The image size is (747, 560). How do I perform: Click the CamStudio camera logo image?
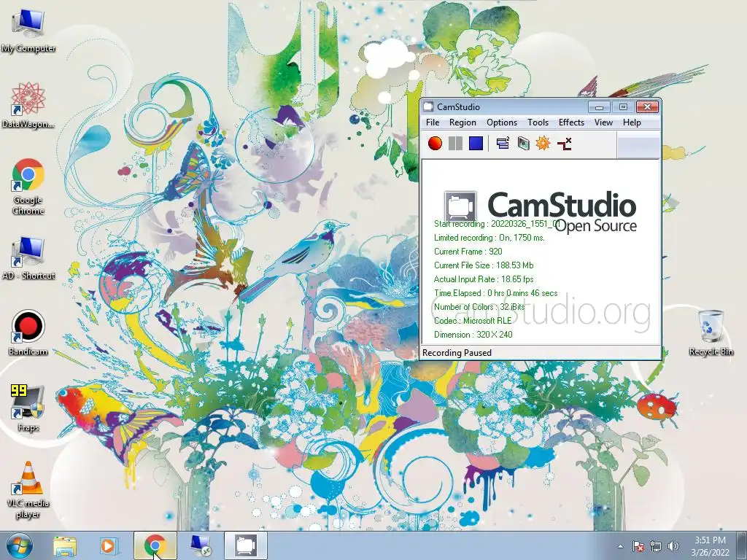pos(460,206)
